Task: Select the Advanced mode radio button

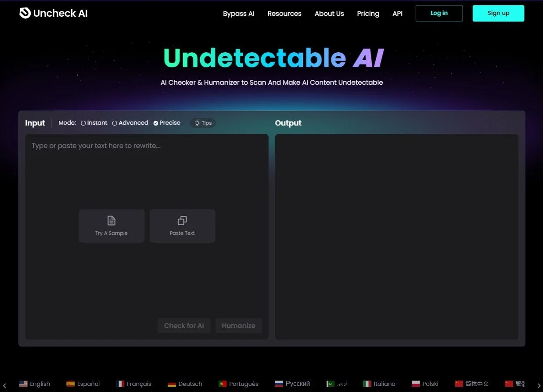Action: click(115, 123)
